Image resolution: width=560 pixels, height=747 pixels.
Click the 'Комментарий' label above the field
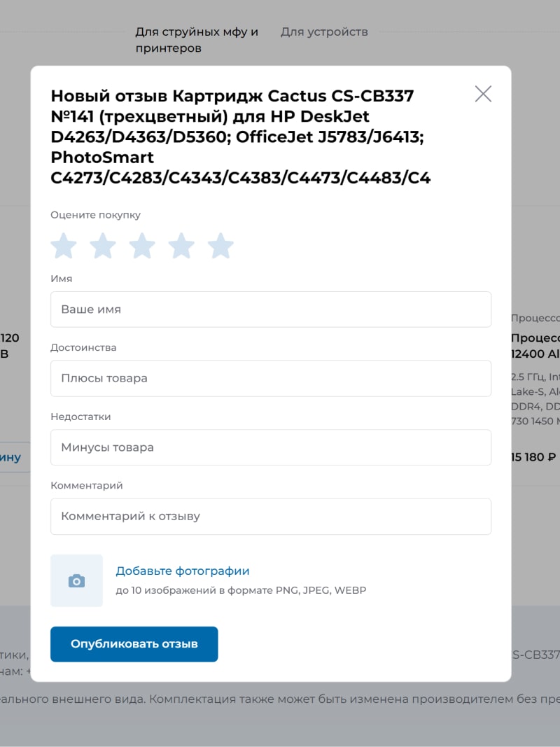pos(87,485)
